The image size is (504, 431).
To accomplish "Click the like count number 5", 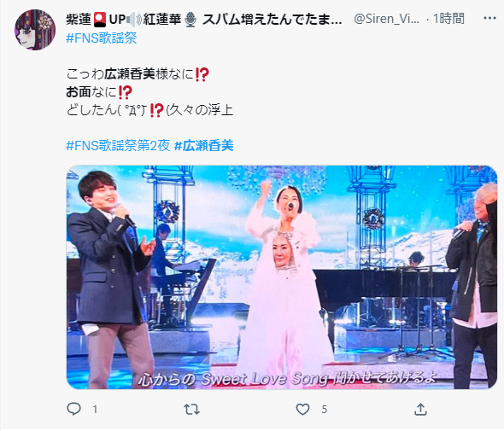I will click(x=325, y=410).
